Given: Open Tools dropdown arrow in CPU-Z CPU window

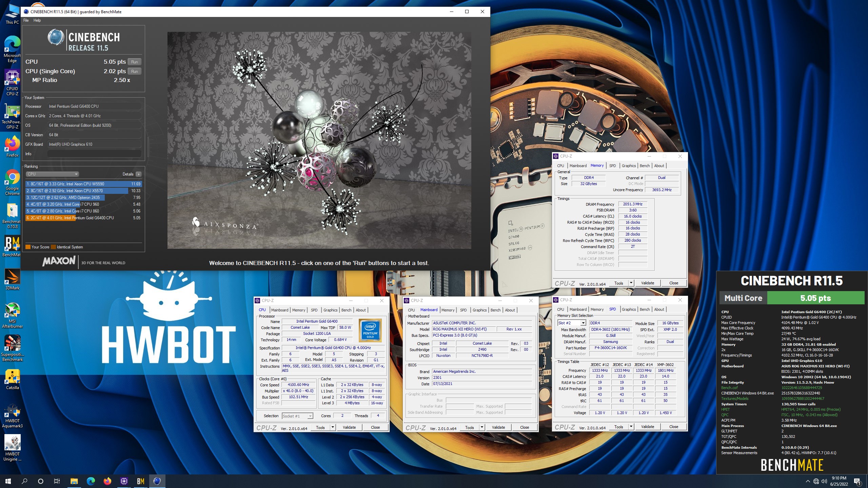Looking at the screenshot, I should tap(333, 427).
